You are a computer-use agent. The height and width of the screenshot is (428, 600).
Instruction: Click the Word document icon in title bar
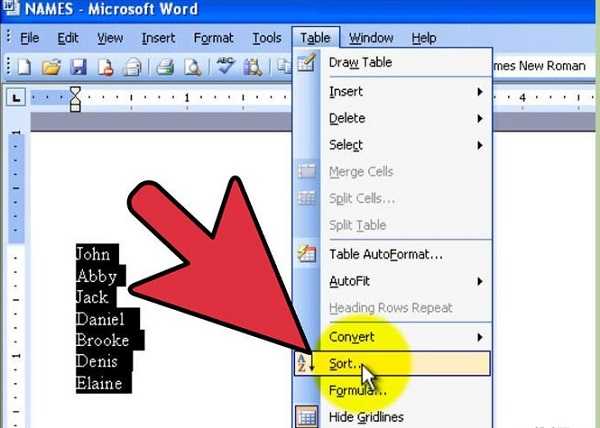[x=11, y=8]
